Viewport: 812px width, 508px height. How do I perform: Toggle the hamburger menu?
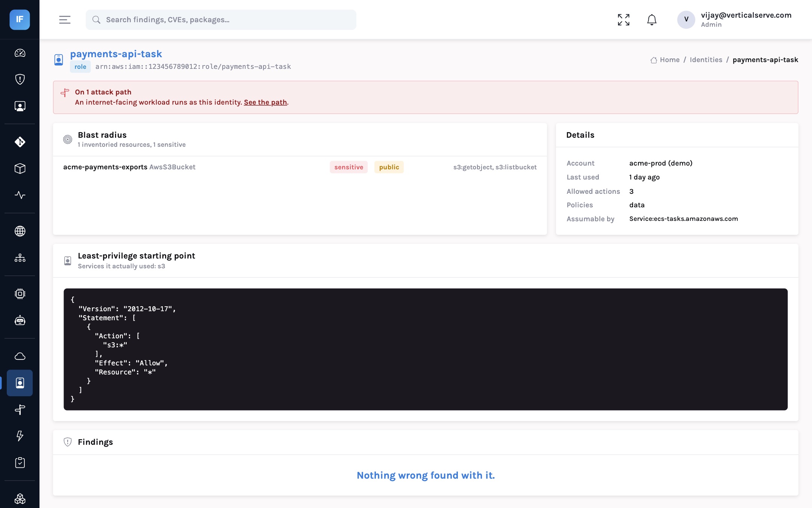pyautogui.click(x=65, y=20)
